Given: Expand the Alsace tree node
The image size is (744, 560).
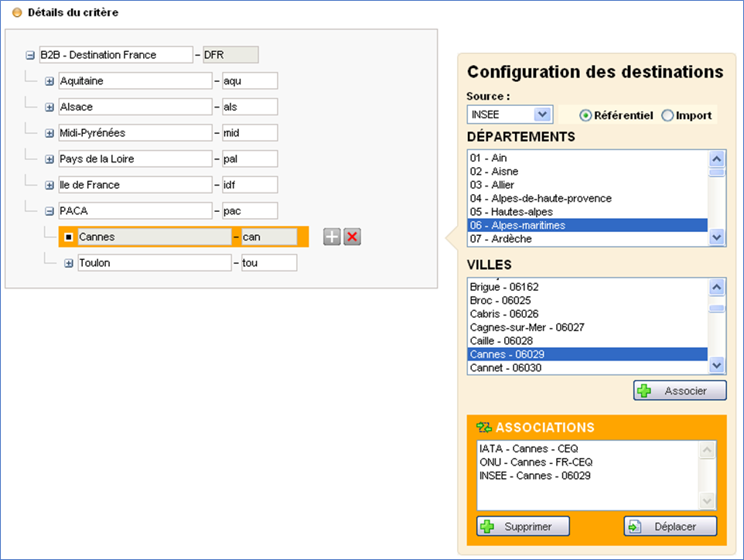Looking at the screenshot, I should [49, 108].
